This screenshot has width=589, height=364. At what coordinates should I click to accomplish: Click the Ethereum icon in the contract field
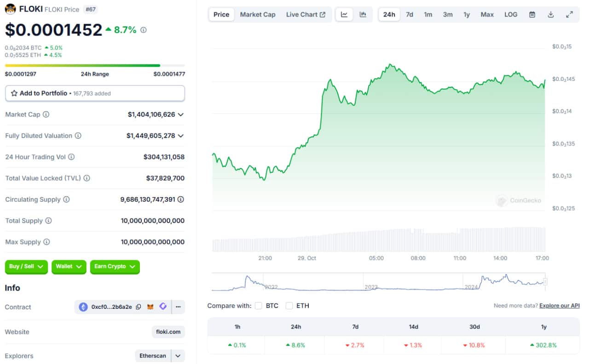(x=83, y=307)
